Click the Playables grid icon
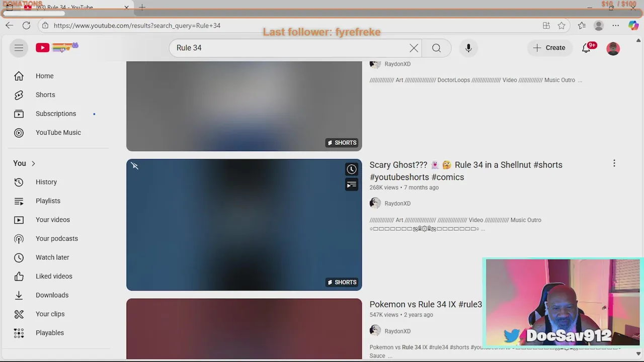This screenshot has width=644, height=362. (x=19, y=333)
